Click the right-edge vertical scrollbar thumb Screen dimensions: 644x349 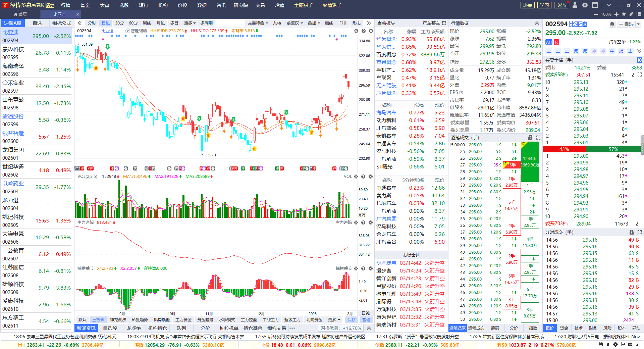click(642, 145)
